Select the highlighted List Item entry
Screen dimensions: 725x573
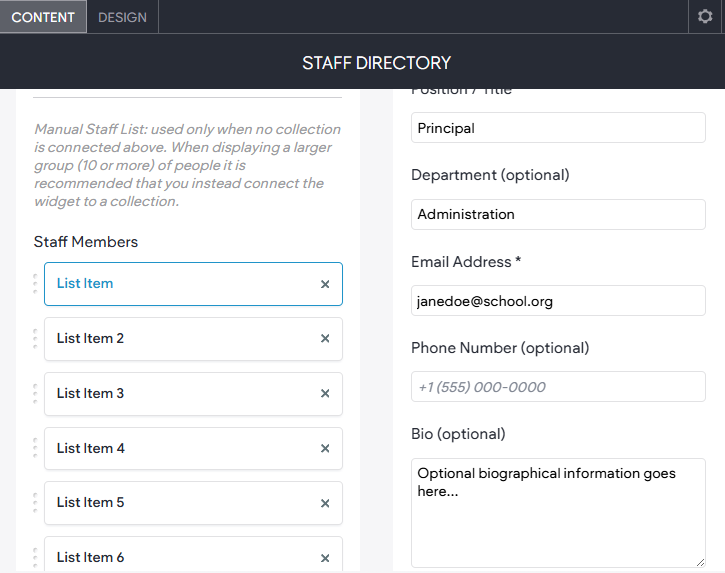(x=193, y=284)
